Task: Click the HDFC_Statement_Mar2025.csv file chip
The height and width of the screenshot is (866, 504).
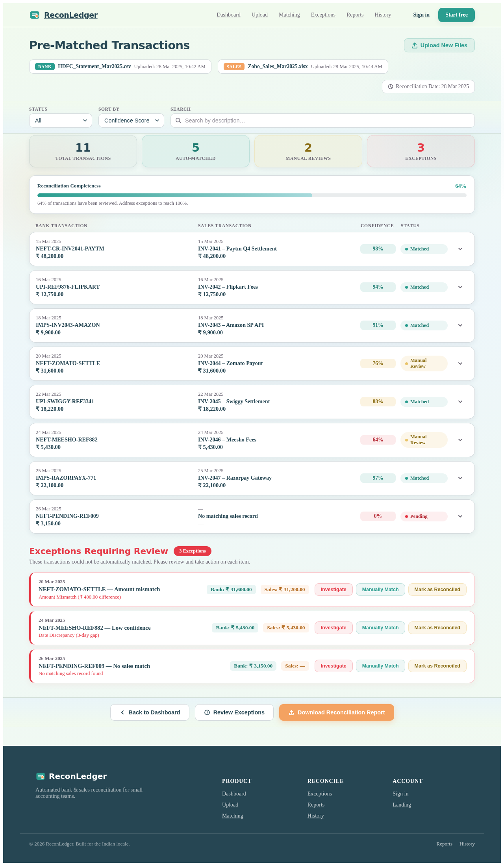Action: (x=120, y=67)
